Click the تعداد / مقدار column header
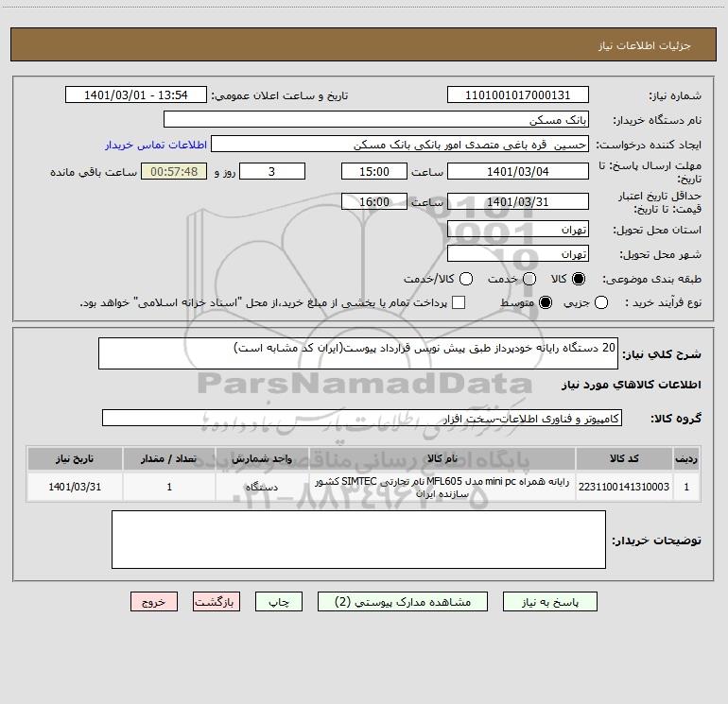Viewport: 728px width, 704px height. coord(169,458)
